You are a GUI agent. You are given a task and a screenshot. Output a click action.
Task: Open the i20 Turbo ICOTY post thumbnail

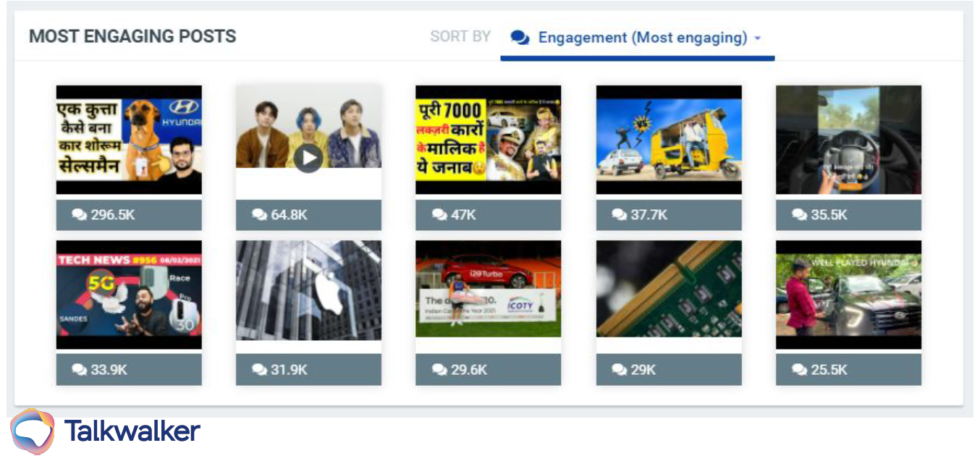tap(488, 289)
